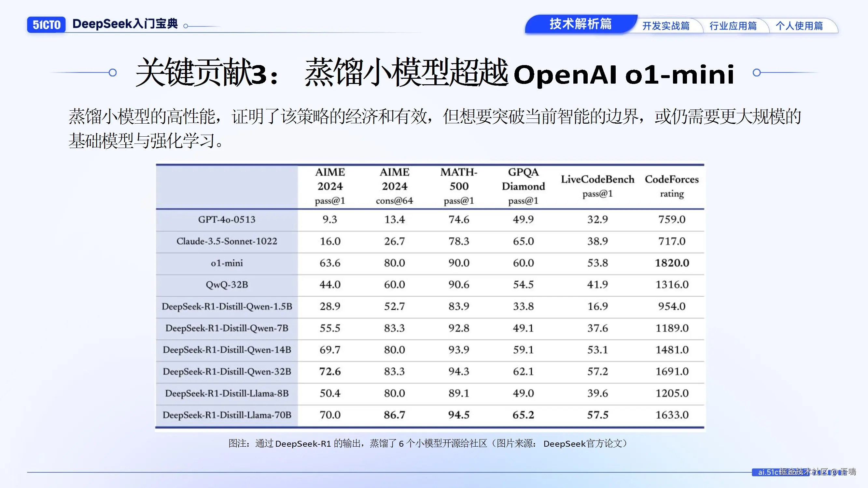
Task: Select the QwQ-32B row label
Action: 227,285
